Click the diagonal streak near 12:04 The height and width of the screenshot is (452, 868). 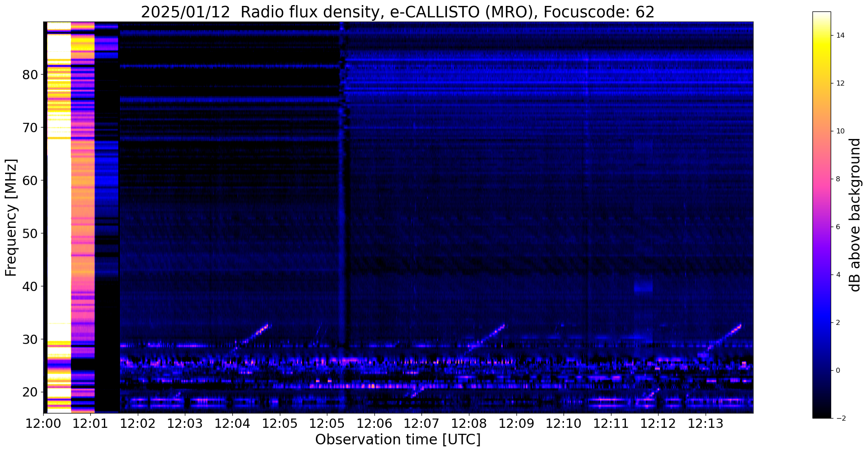coord(251,335)
